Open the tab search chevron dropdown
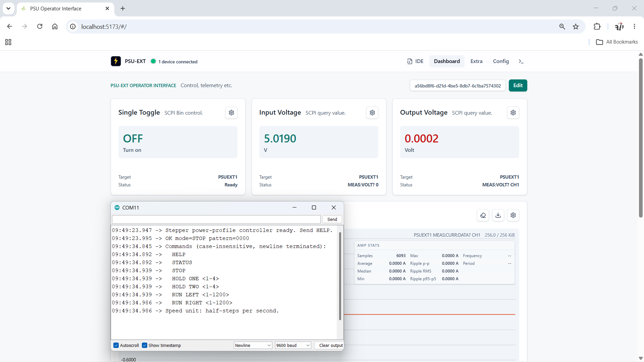644x362 pixels. click(x=8, y=8)
